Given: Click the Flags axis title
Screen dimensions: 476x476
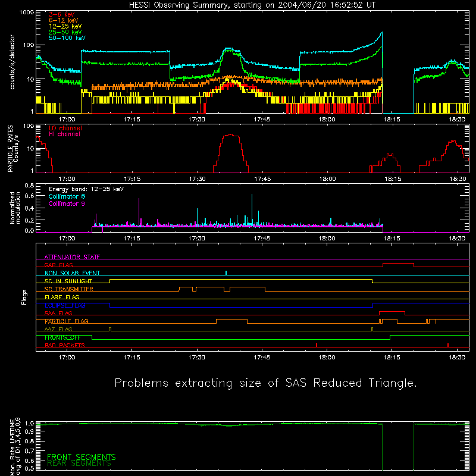Looking at the screenshot, I should pos(24,297).
